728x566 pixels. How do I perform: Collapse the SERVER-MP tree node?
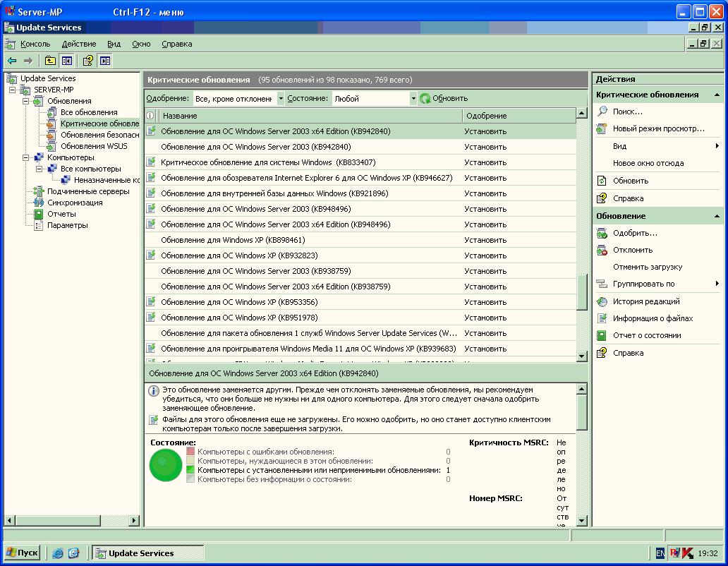(12, 90)
